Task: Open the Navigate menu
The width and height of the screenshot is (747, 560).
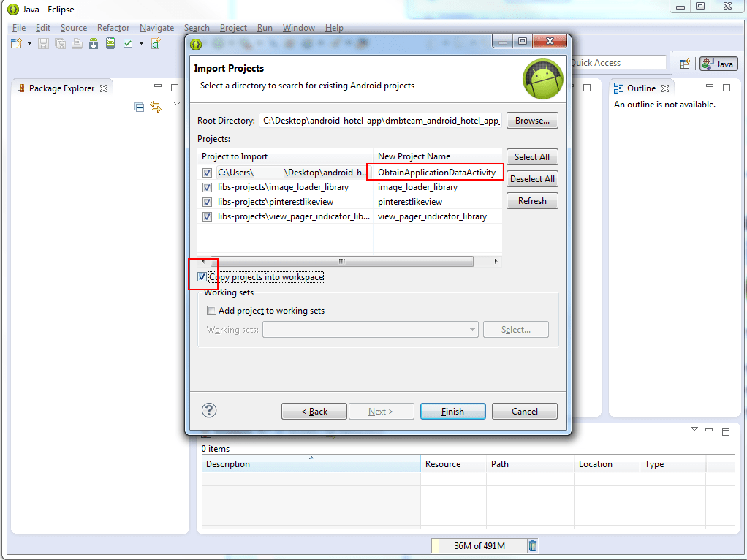Action: (156, 28)
